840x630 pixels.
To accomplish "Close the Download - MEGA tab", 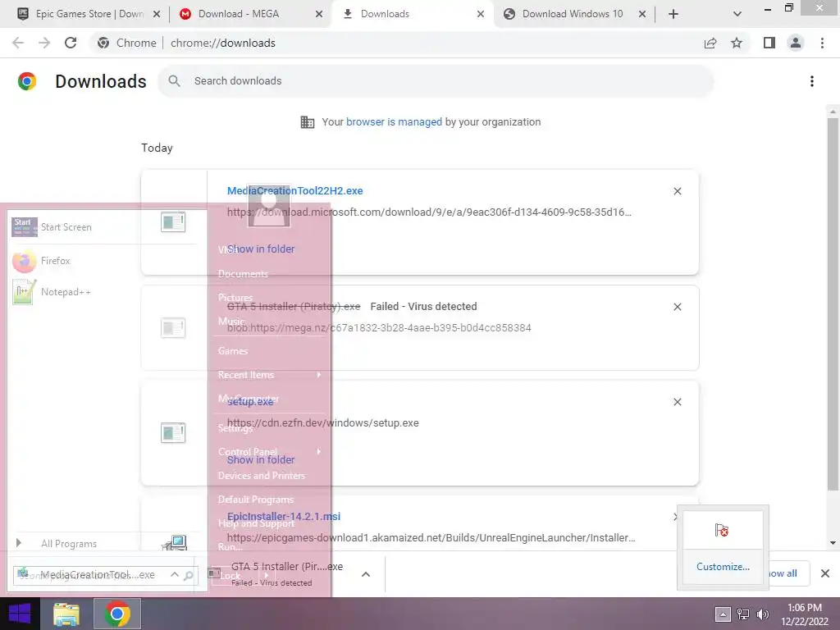I will click(319, 14).
